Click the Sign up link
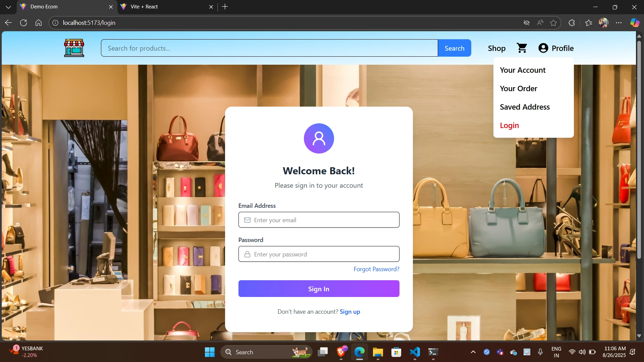 [350, 312]
